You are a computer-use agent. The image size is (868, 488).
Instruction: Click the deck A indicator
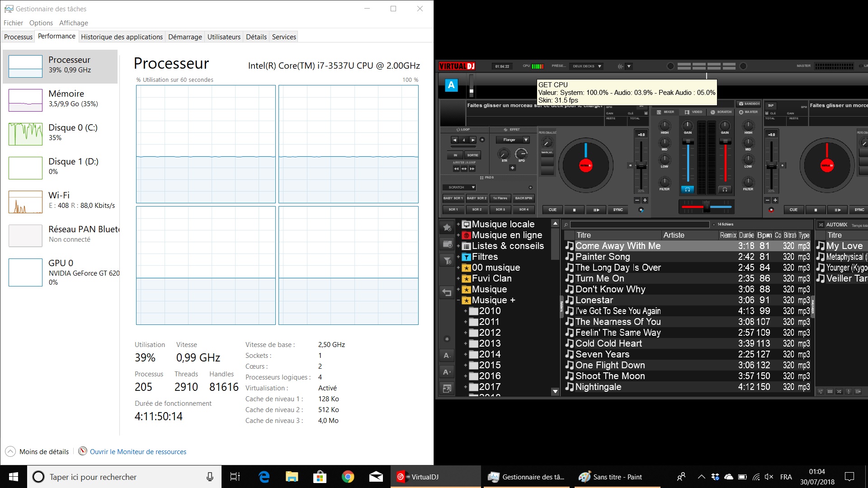click(x=451, y=85)
